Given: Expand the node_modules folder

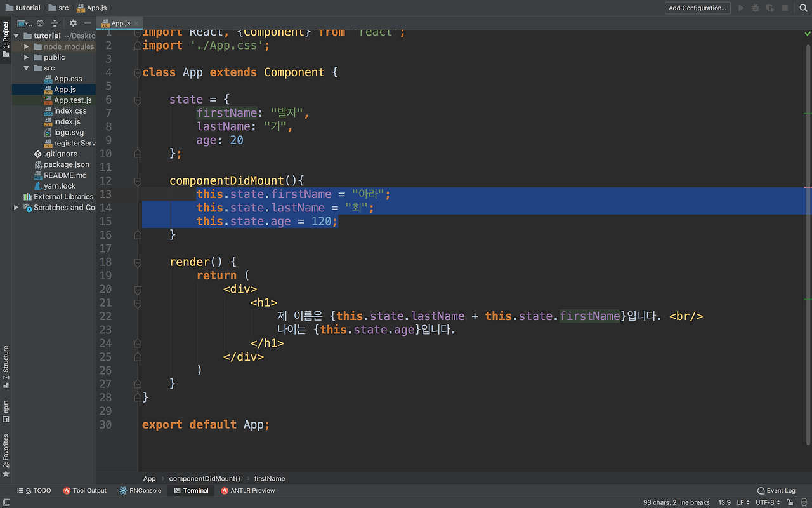Looking at the screenshot, I should (27, 46).
